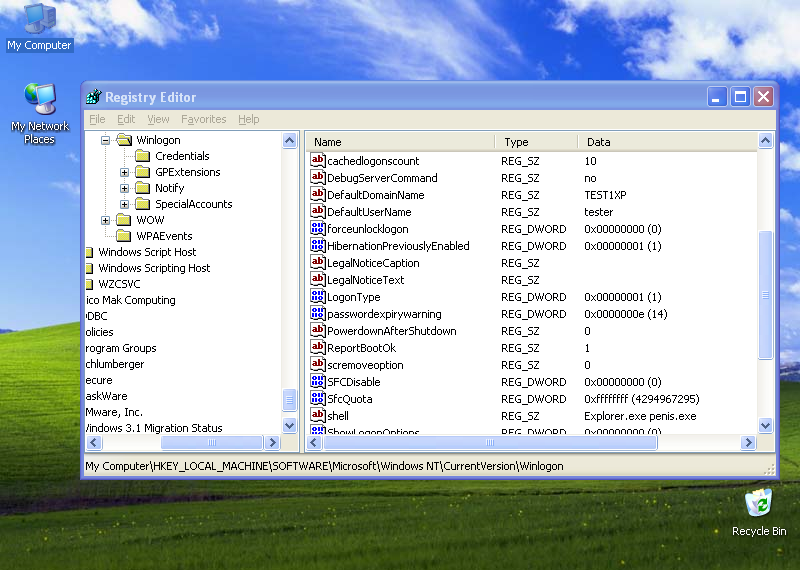Click tree pane scroll left arrow

pyautogui.click(x=93, y=442)
